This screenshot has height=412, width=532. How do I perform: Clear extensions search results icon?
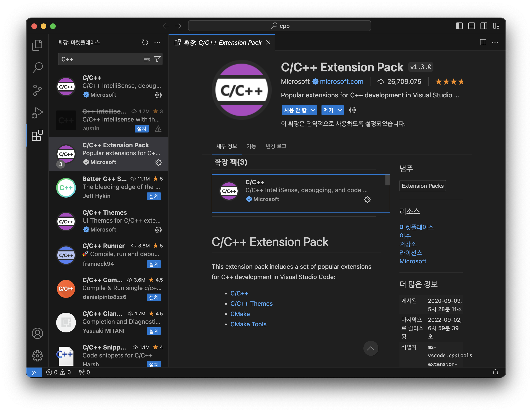[147, 59]
